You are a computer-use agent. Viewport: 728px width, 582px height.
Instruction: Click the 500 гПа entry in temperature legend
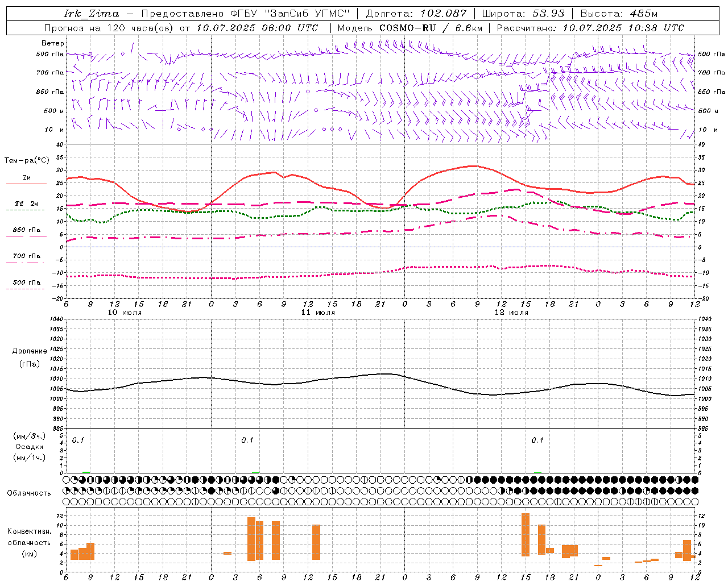pyautogui.click(x=26, y=282)
